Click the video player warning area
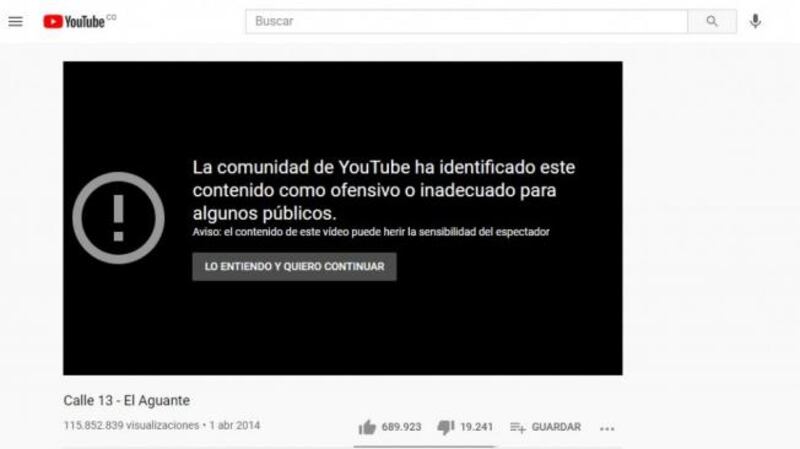Image resolution: width=800 pixels, height=449 pixels. point(343,218)
